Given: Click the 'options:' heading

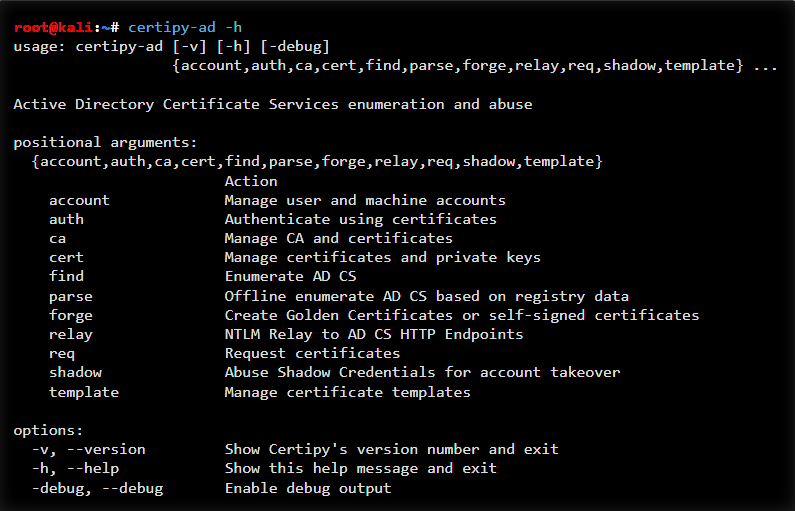Looking at the screenshot, I should point(48,431).
